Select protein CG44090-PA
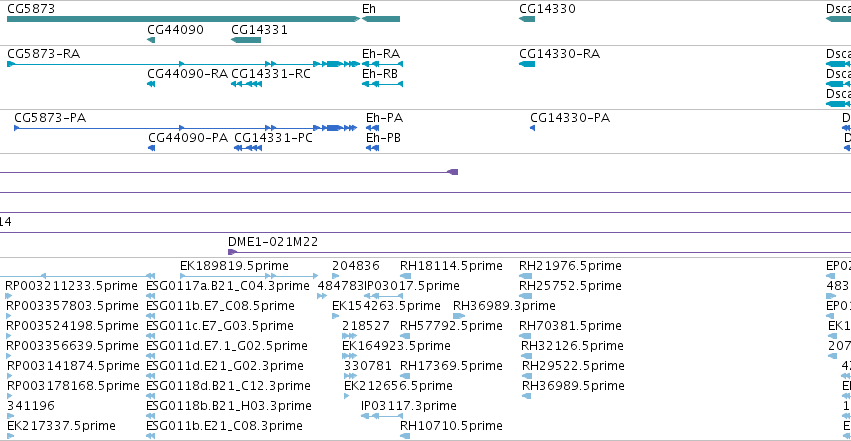This screenshot has width=851, height=441. (188, 138)
